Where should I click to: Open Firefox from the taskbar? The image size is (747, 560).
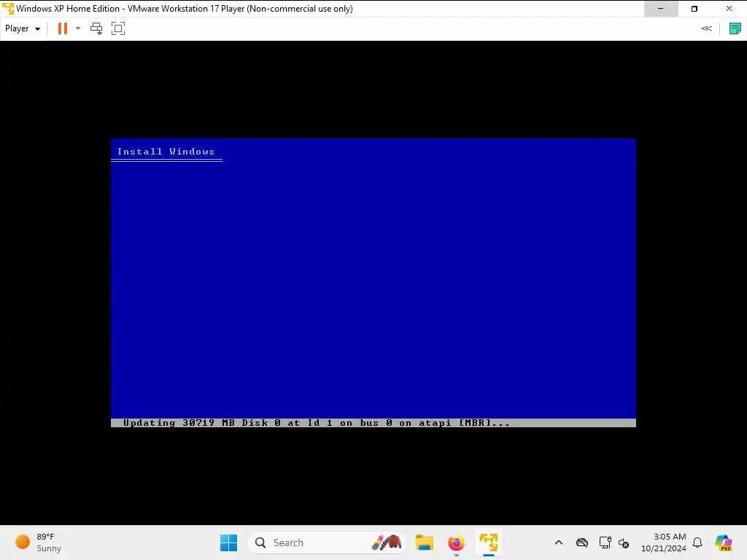click(x=457, y=542)
